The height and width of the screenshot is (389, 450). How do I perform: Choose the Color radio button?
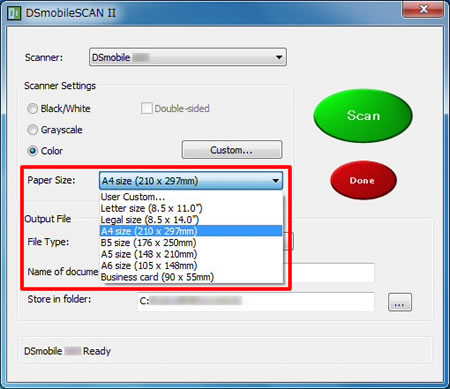[x=32, y=151]
